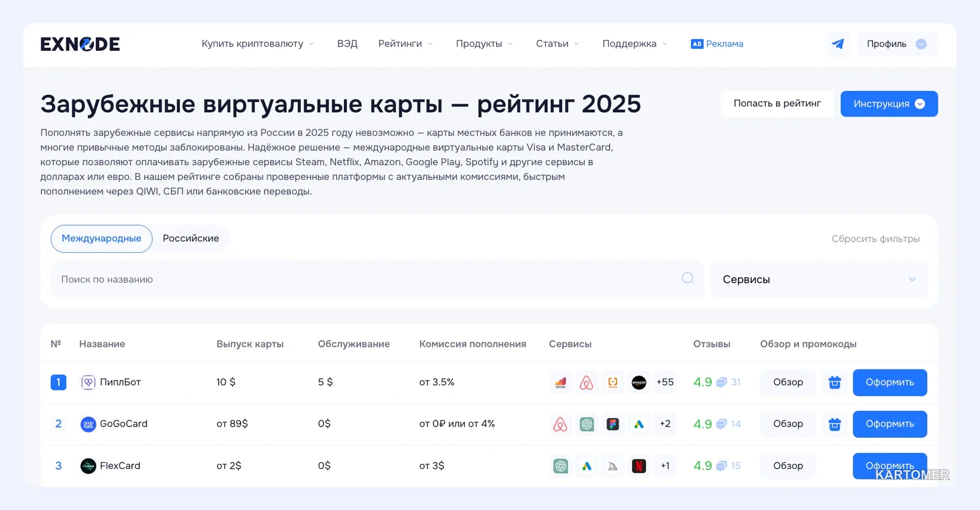This screenshot has width=980, height=510.
Task: Click the search magnifier icon
Action: point(688,279)
